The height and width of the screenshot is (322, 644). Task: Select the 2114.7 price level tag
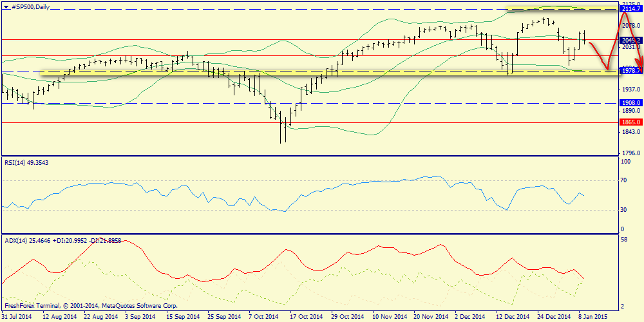click(x=631, y=8)
